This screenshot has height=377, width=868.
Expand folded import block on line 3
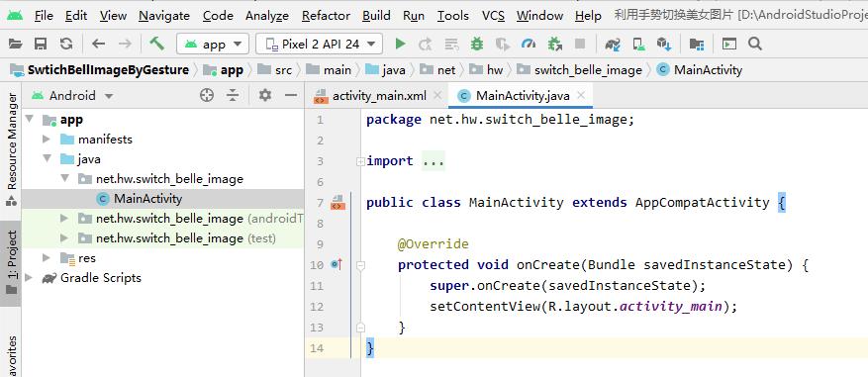click(360, 161)
